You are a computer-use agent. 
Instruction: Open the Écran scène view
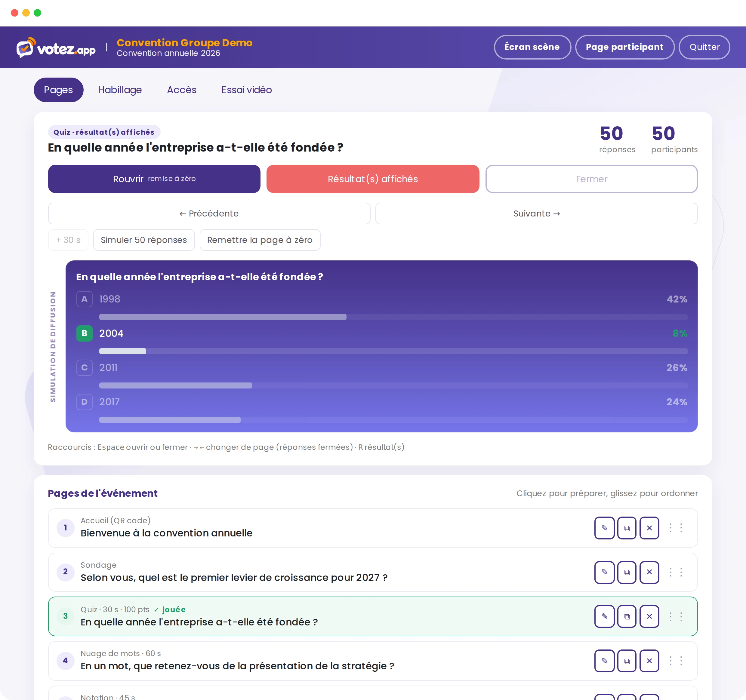532,47
